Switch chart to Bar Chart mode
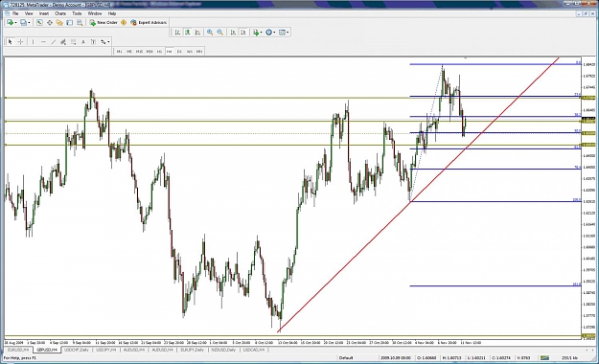This screenshot has height=364, width=599. pyautogui.click(x=177, y=33)
